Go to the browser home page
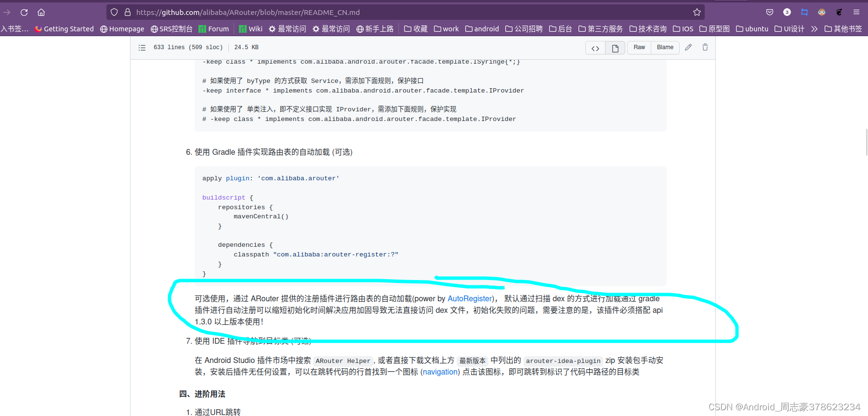The image size is (868, 416). (x=41, y=12)
